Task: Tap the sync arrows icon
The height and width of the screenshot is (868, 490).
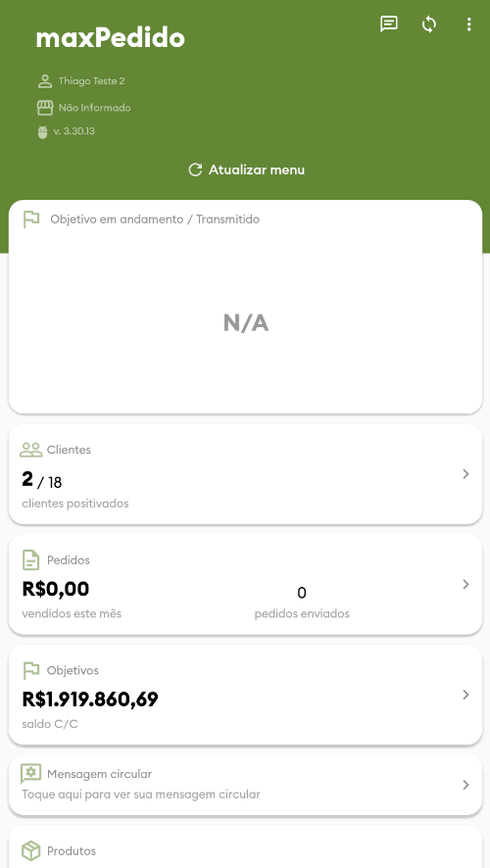Action: pyautogui.click(x=429, y=24)
